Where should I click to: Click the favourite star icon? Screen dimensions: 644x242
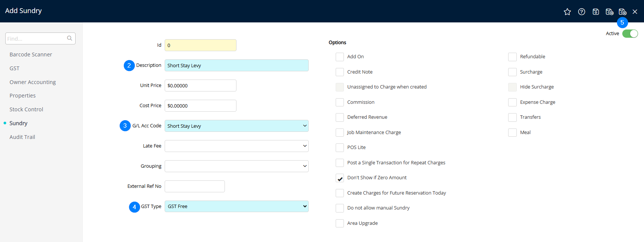(567, 12)
